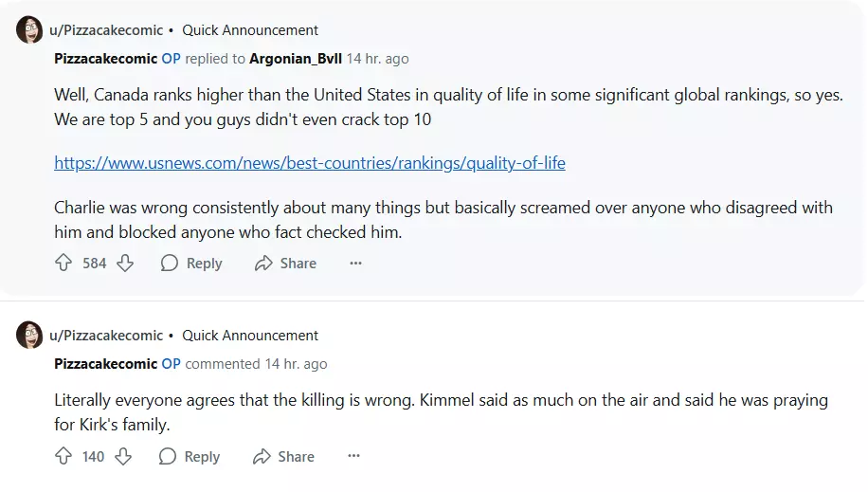The height and width of the screenshot is (492, 868).
Task: Share the Kimmel praying comment
Action: pos(283,457)
